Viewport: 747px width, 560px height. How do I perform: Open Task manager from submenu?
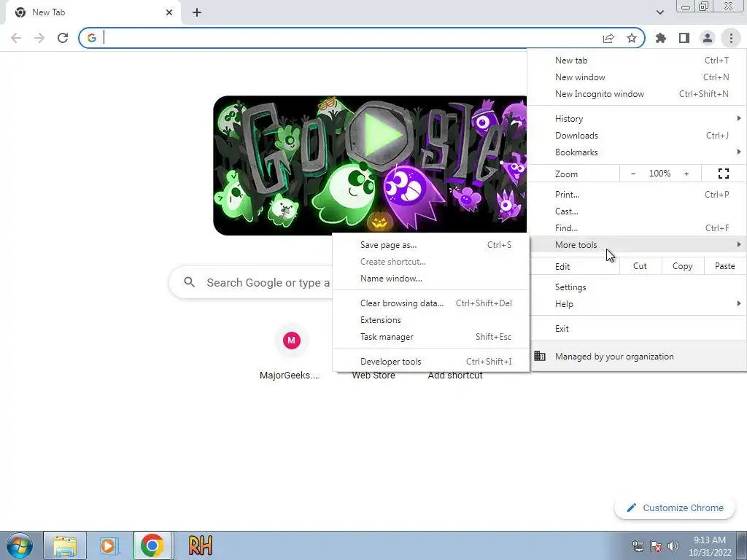pos(430,336)
